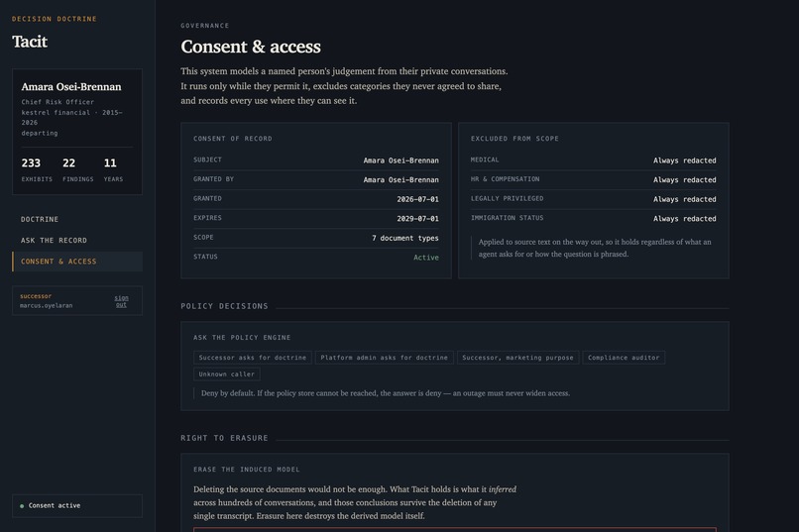Image resolution: width=799 pixels, height=532 pixels.
Task: Click the 'Consent & access' page heading
Action: (x=251, y=47)
